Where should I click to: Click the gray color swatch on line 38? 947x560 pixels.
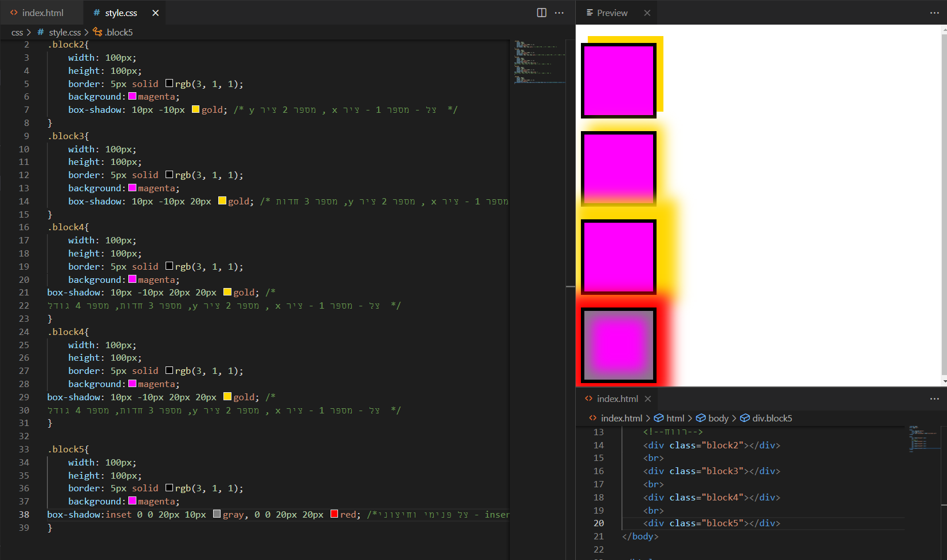(x=217, y=514)
